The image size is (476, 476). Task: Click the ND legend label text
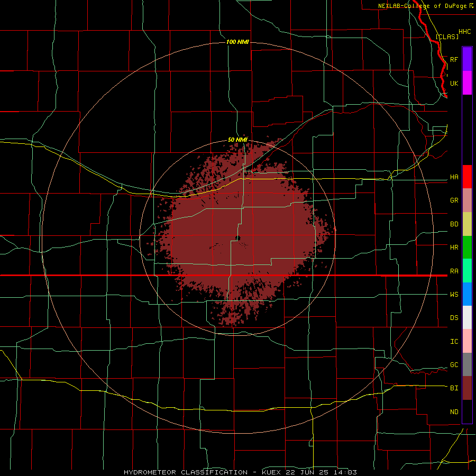point(454,412)
